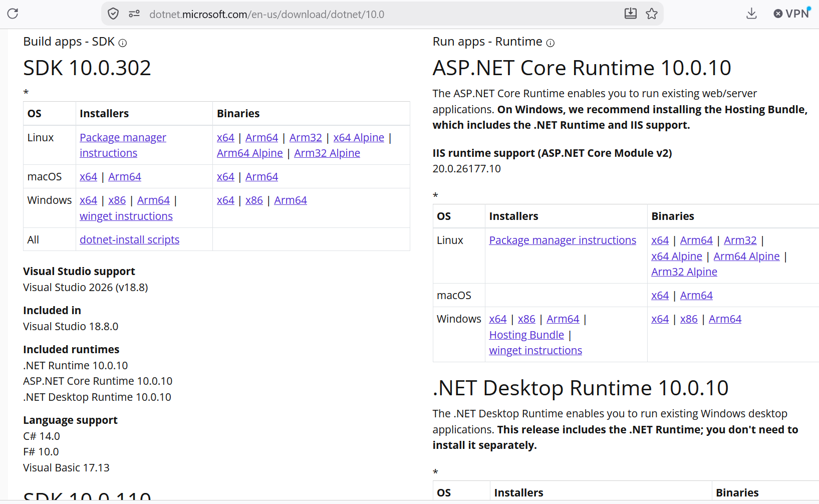Viewport: 819px width, 504px height.
Task: Download ASP.NET Core Runtime Windows x64 binary
Action: point(660,319)
